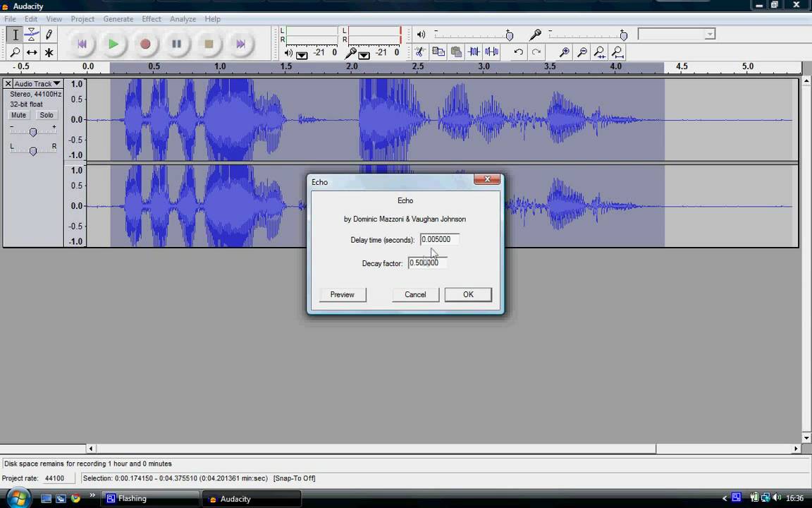Click the Stop button
This screenshot has height=508, width=812.
209,44
